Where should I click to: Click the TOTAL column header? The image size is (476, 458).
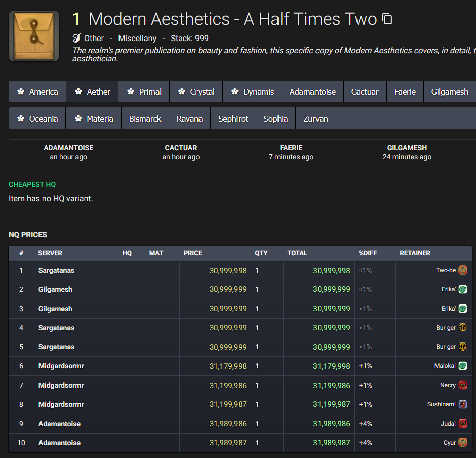pos(297,253)
